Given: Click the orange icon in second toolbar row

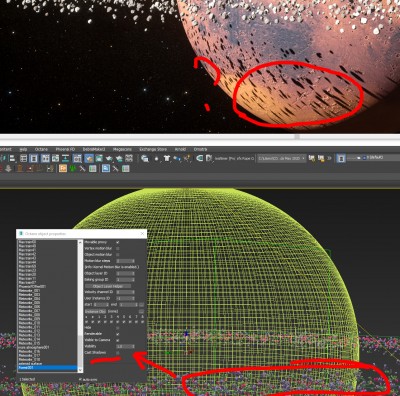Looking at the screenshot, I should 63,168.
